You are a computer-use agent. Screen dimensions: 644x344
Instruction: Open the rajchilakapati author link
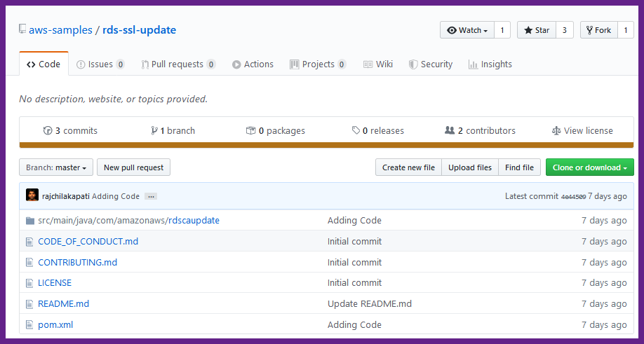pyautogui.click(x=66, y=196)
